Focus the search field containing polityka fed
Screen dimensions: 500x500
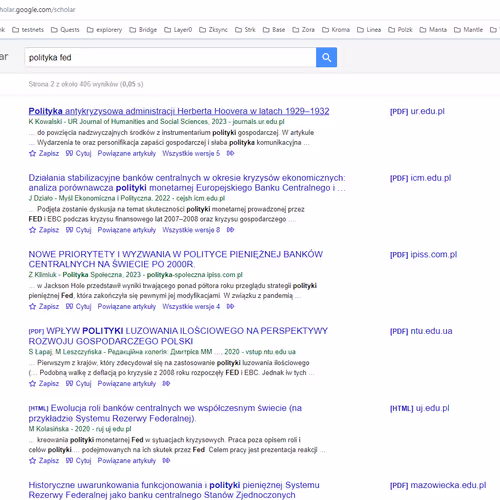[170, 57]
